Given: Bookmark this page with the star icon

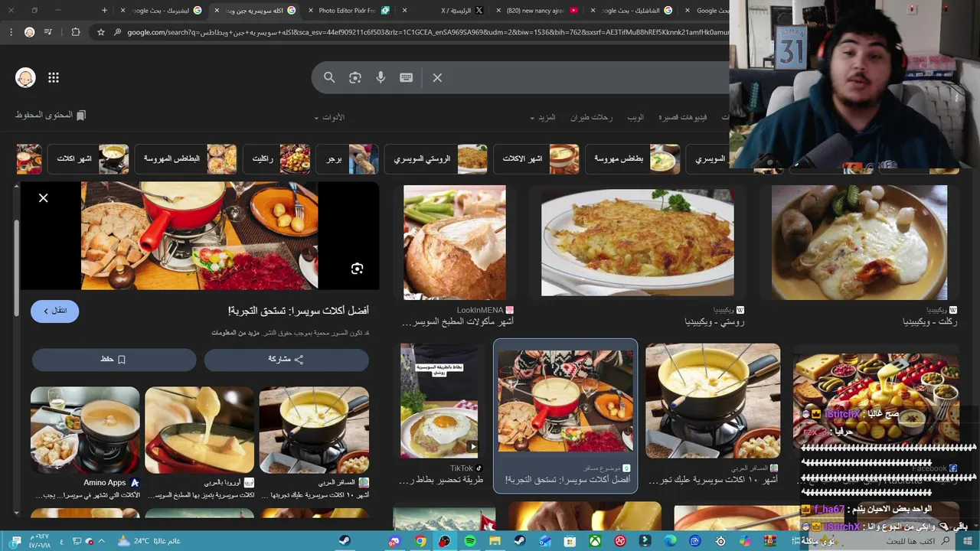Looking at the screenshot, I should 100,32.
